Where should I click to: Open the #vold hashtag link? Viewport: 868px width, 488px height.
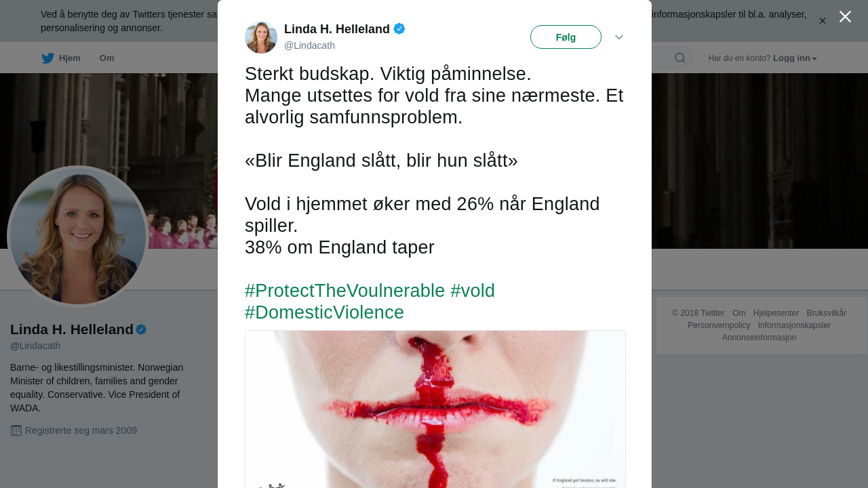coord(473,291)
